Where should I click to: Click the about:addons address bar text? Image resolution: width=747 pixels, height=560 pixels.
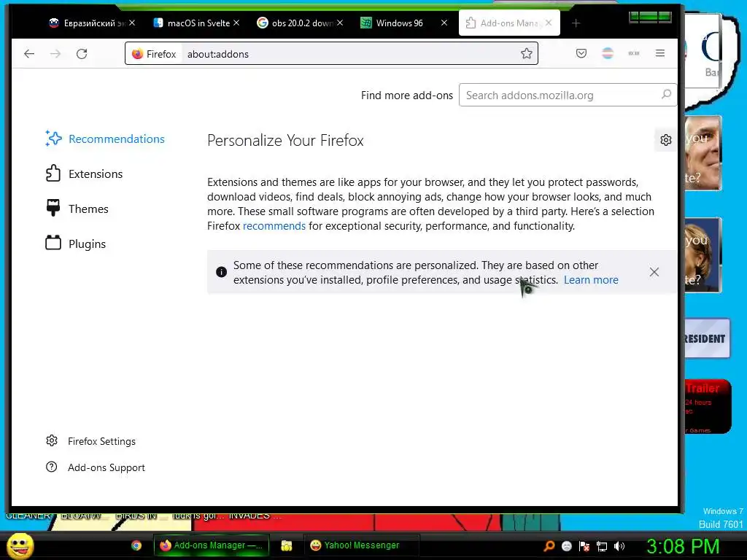(217, 54)
